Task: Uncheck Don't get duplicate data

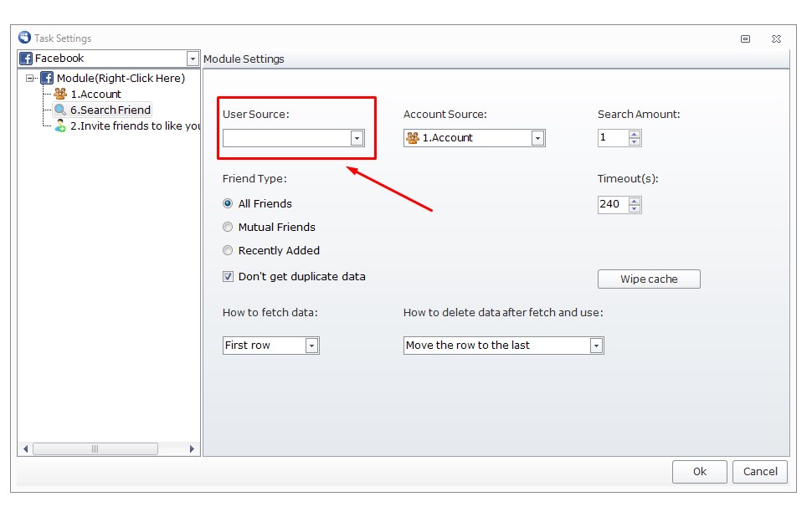Action: point(228,276)
